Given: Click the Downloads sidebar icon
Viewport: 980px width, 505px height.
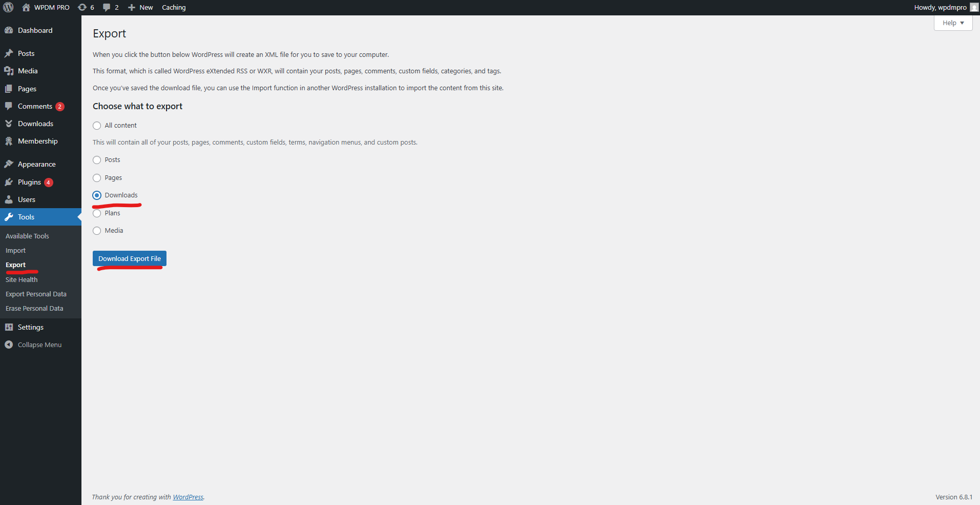Looking at the screenshot, I should 9,124.
